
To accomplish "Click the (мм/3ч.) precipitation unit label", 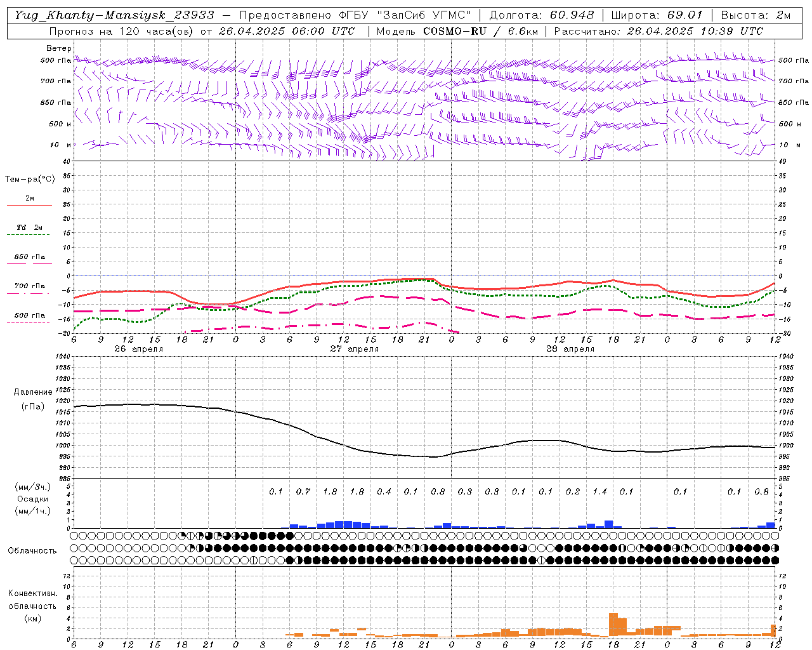I will 33,487.
